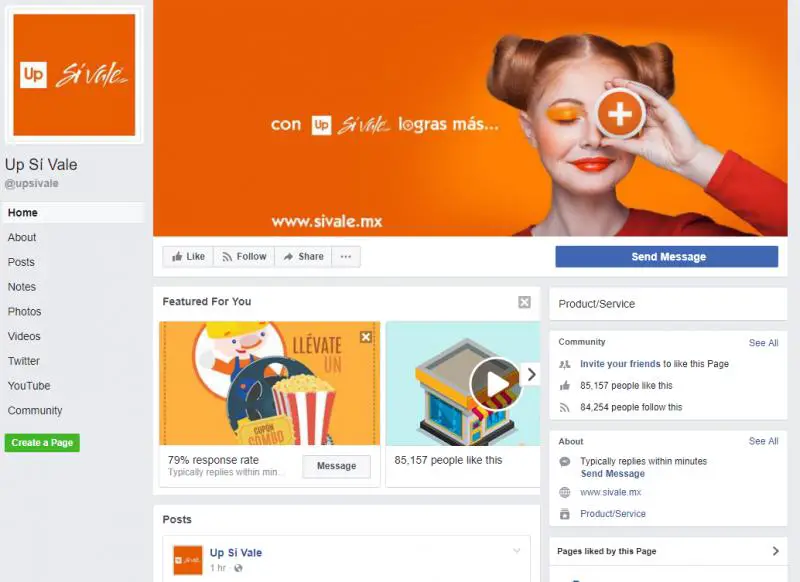Click the @upsivale username handle
The height and width of the screenshot is (582, 800).
[32, 184]
